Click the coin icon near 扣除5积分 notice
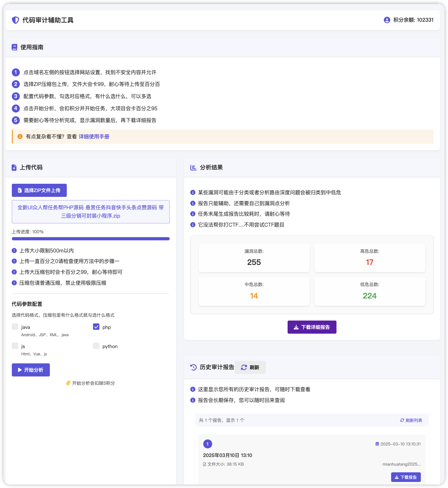 pyautogui.click(x=68, y=383)
